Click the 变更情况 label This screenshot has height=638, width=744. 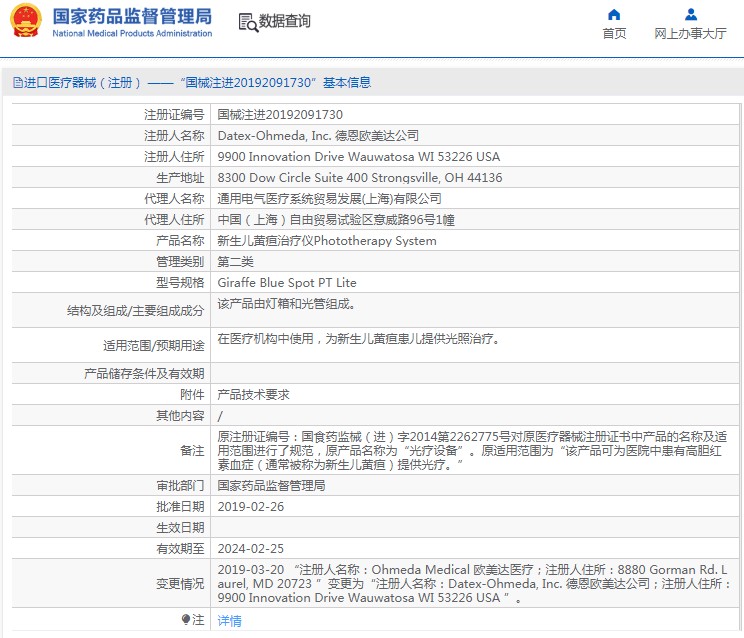[180, 584]
